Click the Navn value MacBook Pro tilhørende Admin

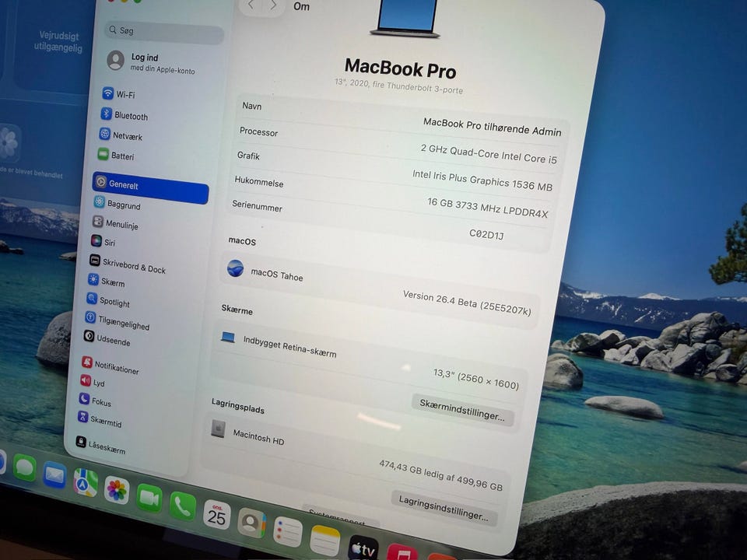pos(492,127)
